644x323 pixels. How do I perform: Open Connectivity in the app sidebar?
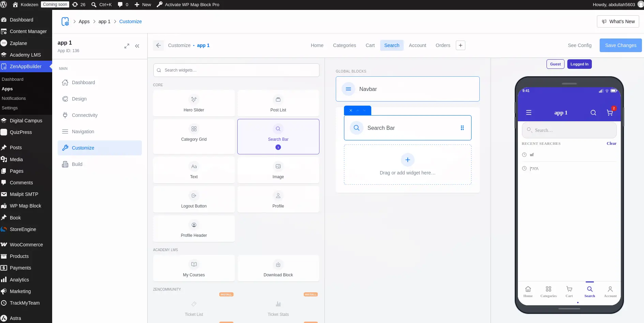point(100,115)
